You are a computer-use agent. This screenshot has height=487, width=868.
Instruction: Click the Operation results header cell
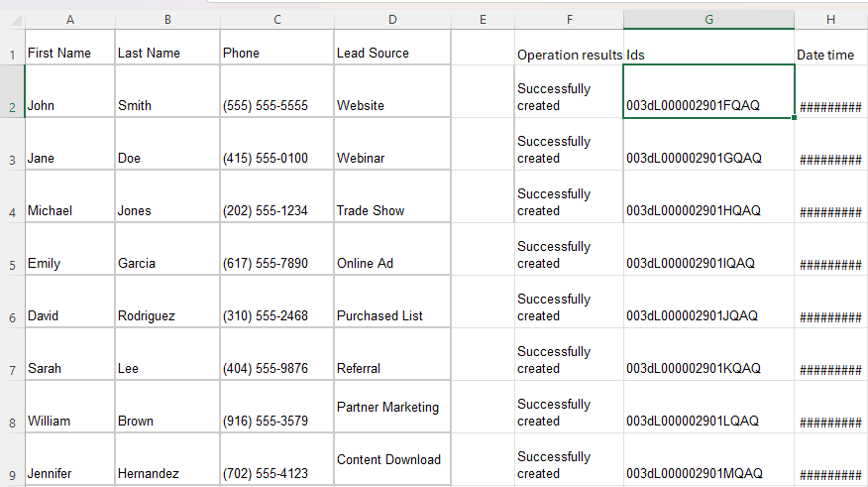569,55
